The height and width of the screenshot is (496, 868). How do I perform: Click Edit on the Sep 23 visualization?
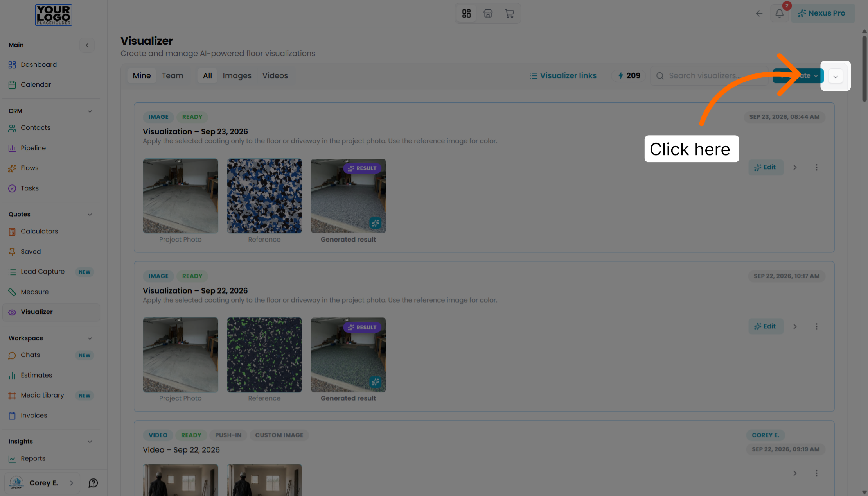coord(766,167)
